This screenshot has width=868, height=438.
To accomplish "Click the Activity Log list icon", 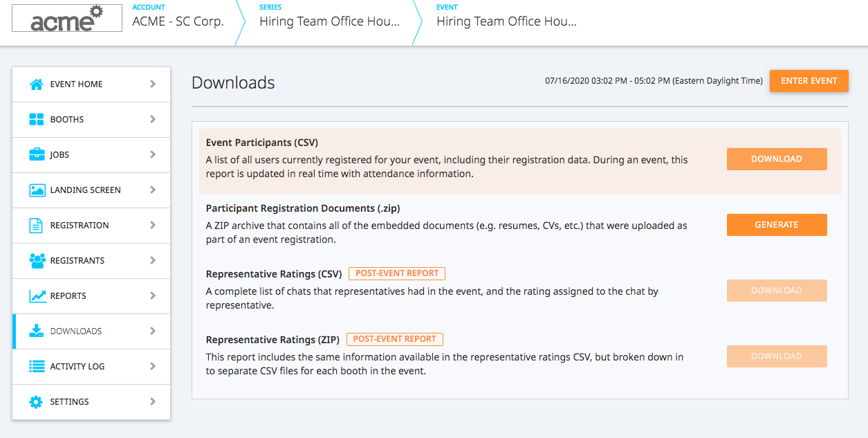I will [37, 367].
